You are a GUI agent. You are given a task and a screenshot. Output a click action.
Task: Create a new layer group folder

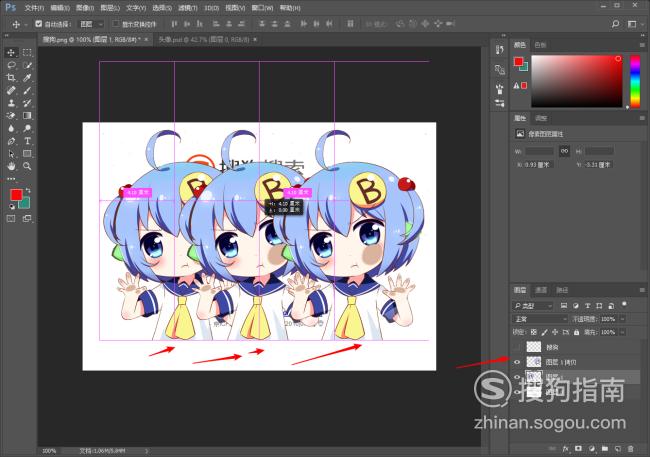point(605,449)
